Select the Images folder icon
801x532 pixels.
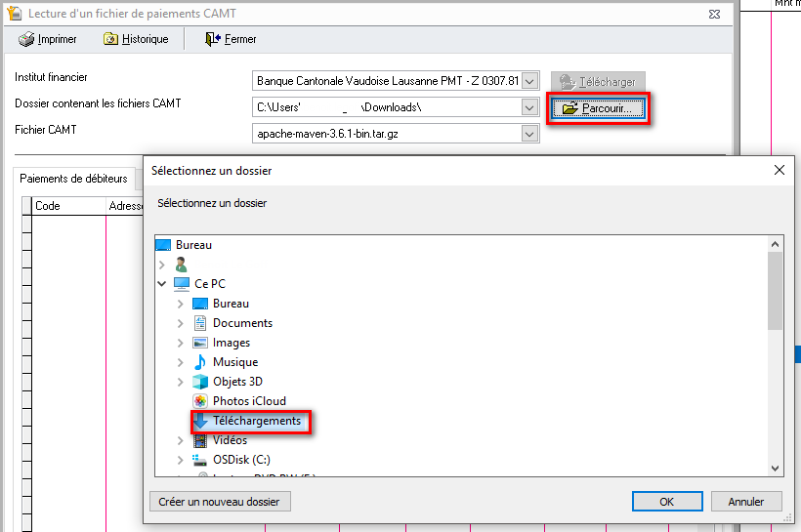[x=200, y=343]
